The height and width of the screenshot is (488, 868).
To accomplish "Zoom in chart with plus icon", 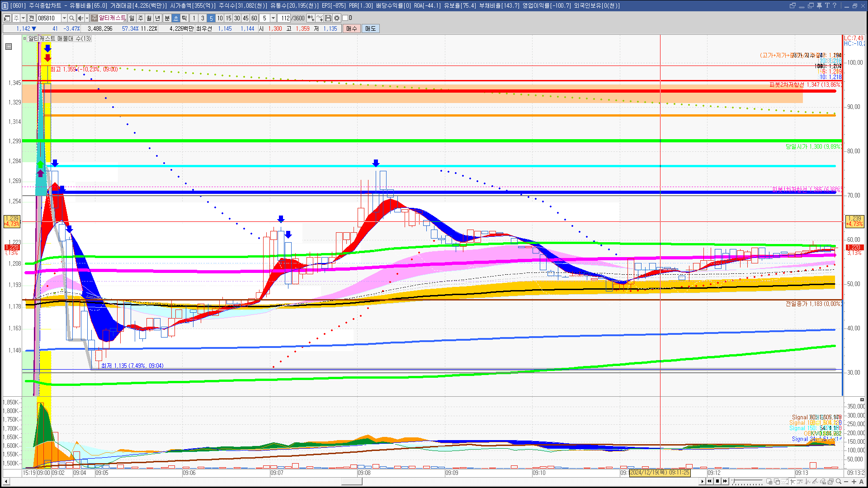I will (x=854, y=482).
